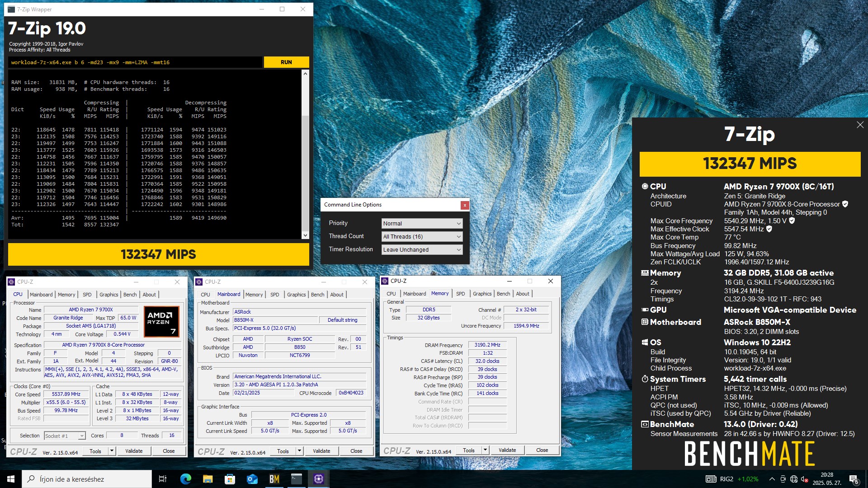Screen dimensions: 868x488
Task: Expand the Tools arrow in the Memory CPU-Z window
Action: click(x=485, y=450)
